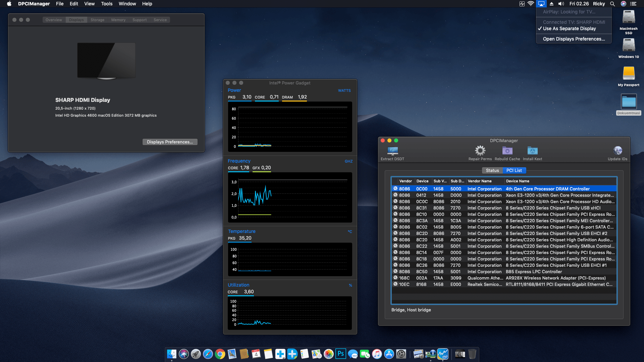Image resolution: width=644 pixels, height=362 pixels.
Task: Click the Repair Perms gear icon
Action: 480,150
